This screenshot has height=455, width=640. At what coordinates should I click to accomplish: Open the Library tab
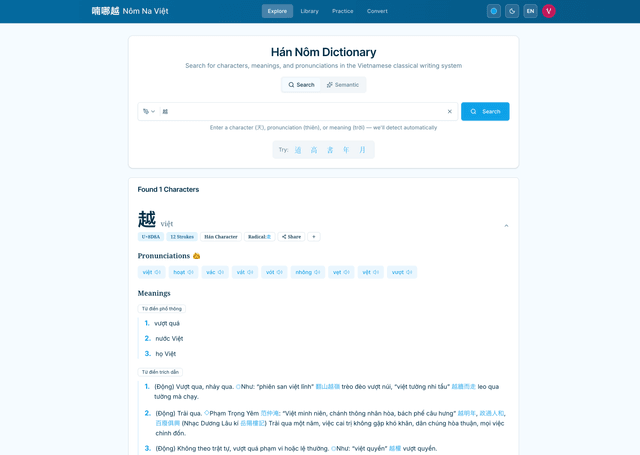coord(309,11)
